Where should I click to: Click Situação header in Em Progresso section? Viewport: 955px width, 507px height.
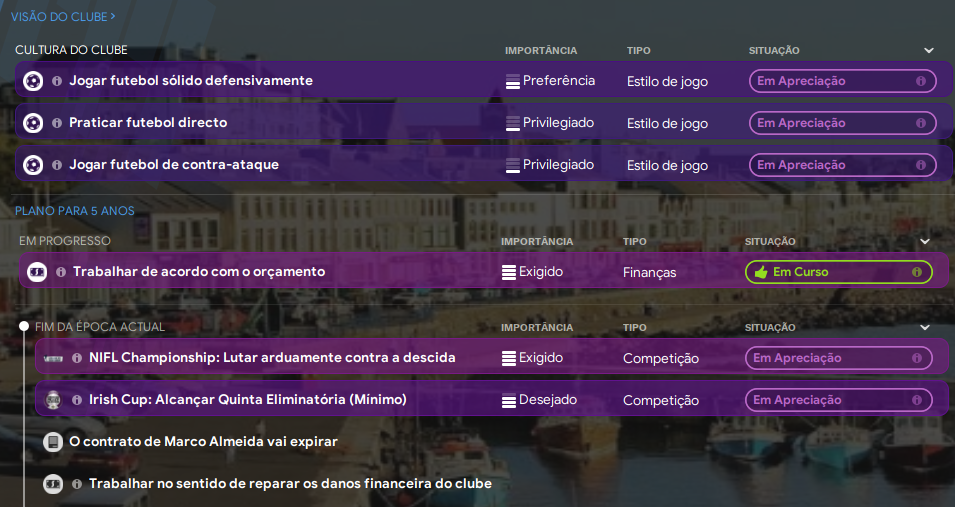(x=770, y=242)
